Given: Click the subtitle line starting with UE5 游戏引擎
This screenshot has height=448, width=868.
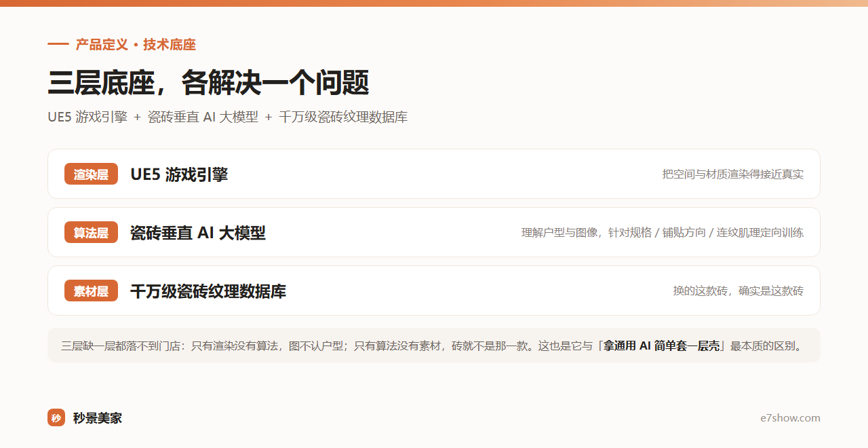Looking at the screenshot, I should pos(227,117).
